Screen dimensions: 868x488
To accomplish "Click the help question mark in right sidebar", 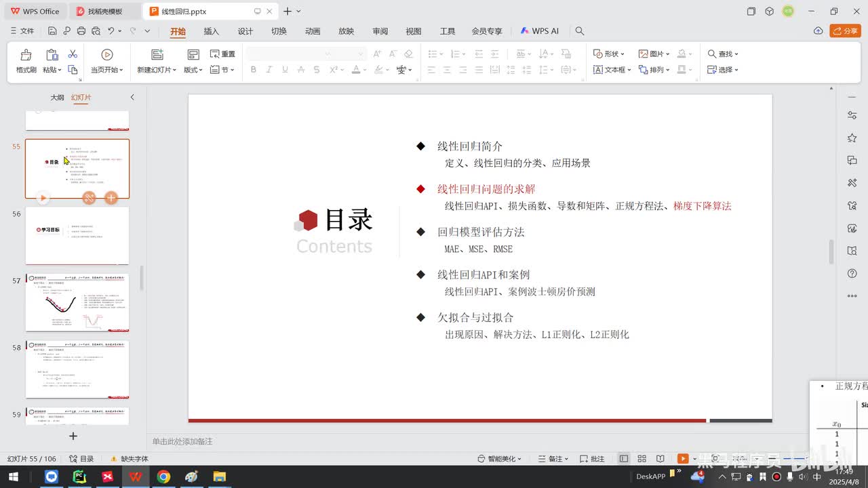I will click(x=852, y=273).
